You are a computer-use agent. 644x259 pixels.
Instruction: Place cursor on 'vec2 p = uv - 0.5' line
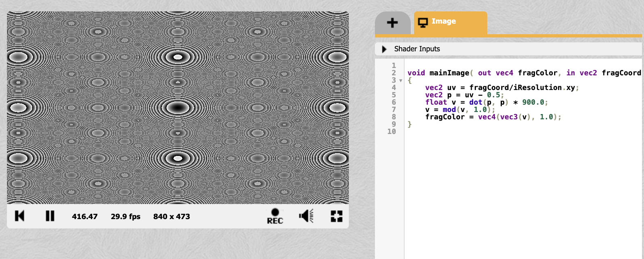point(464,95)
